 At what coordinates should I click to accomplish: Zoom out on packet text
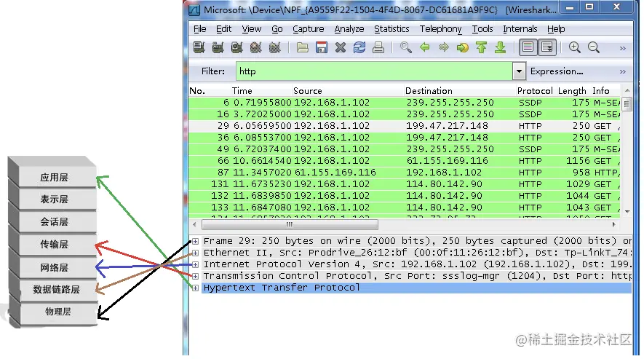[x=594, y=48]
